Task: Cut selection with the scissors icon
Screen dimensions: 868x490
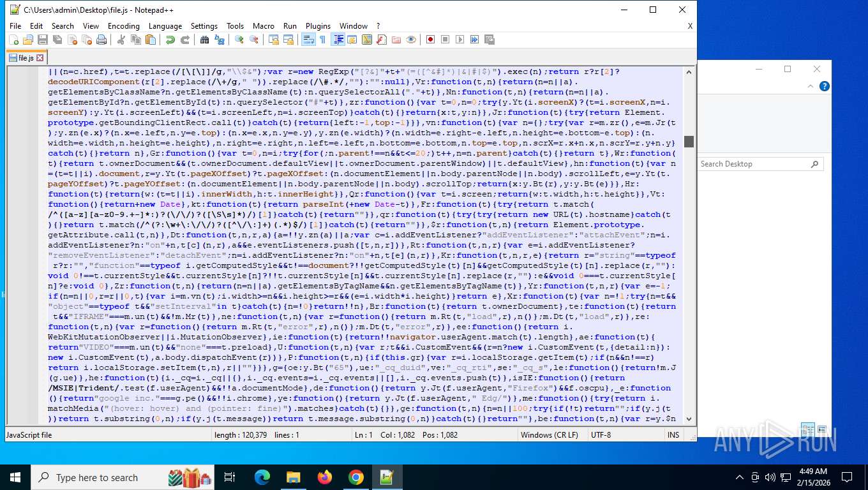Action: point(121,40)
